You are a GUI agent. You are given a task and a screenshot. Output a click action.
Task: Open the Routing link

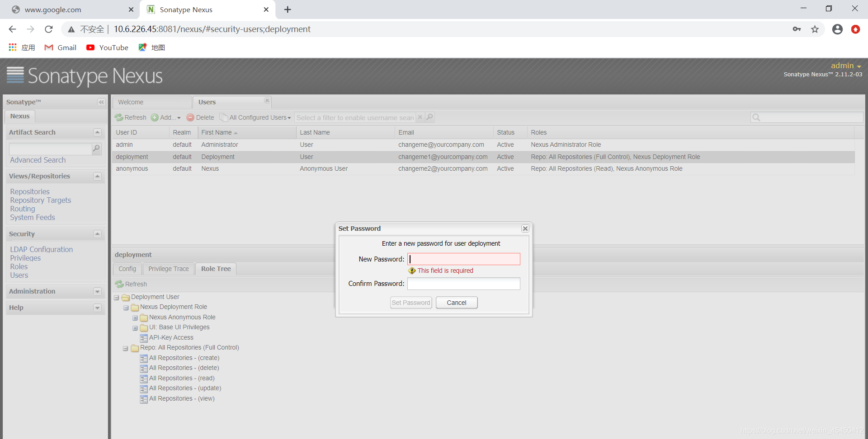pyautogui.click(x=23, y=209)
